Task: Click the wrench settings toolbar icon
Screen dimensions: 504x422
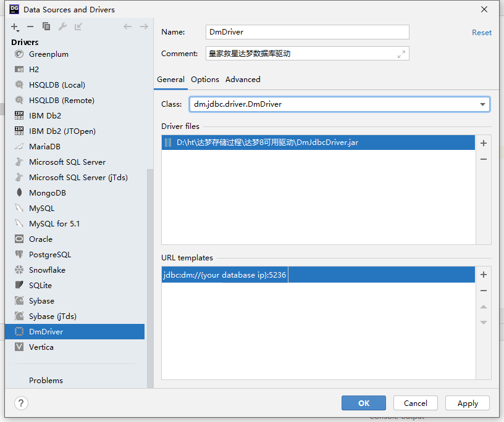Action: pos(62,27)
